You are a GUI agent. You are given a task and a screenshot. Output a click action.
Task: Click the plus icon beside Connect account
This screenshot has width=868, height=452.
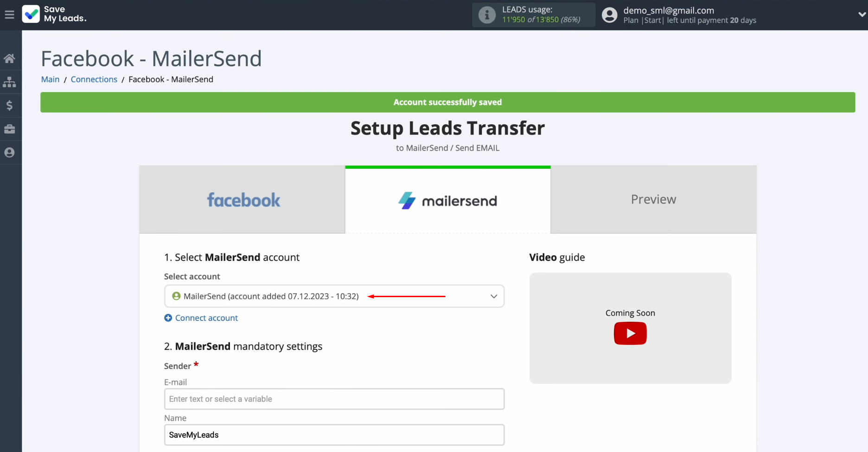pos(168,318)
